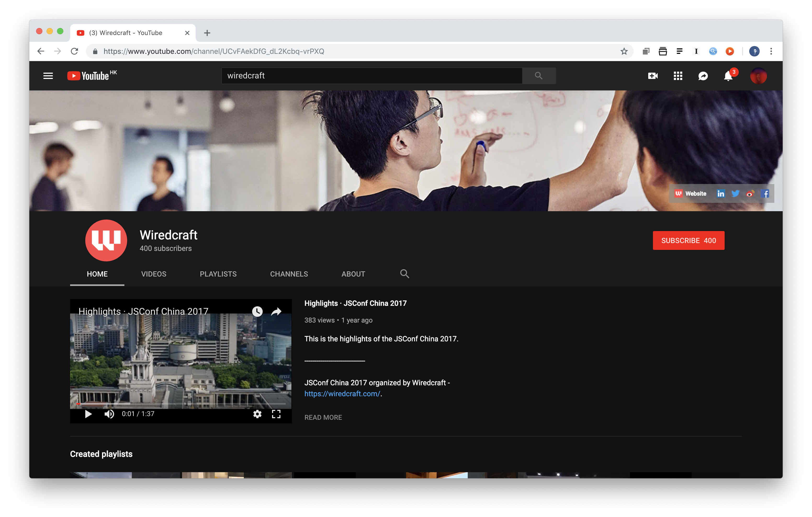This screenshot has height=517, width=812.
Task: Switch to the PLAYLISTS tab
Action: [x=218, y=274]
